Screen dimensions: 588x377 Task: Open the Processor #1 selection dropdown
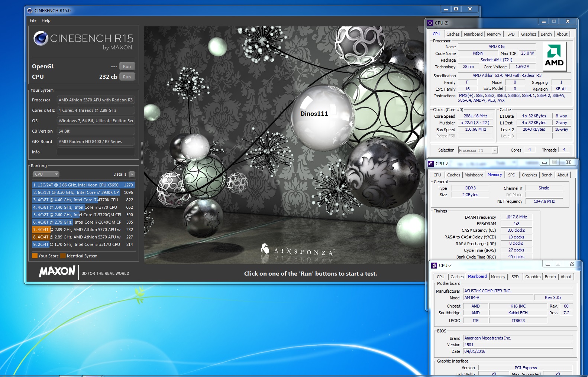tap(478, 150)
